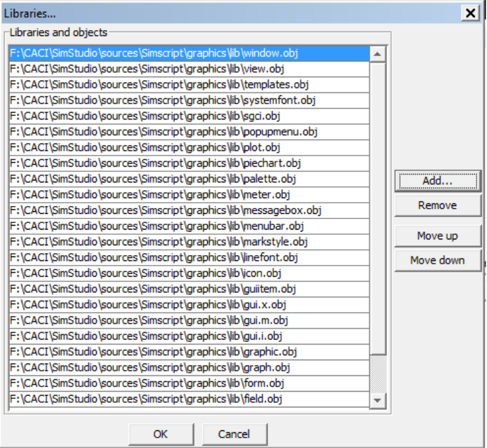Click the Move down button

pos(437,260)
